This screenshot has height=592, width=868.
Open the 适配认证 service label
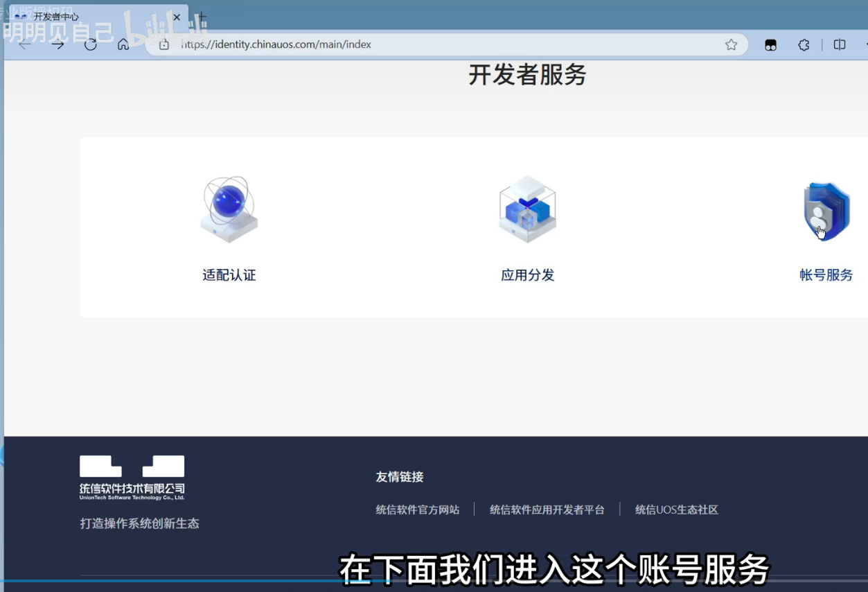229,275
